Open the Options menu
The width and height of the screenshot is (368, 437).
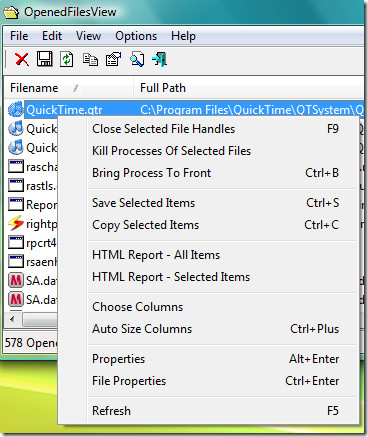tap(136, 36)
